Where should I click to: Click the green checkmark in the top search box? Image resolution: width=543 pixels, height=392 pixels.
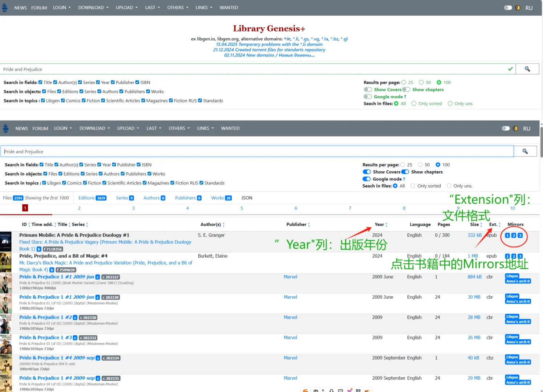[x=510, y=69]
